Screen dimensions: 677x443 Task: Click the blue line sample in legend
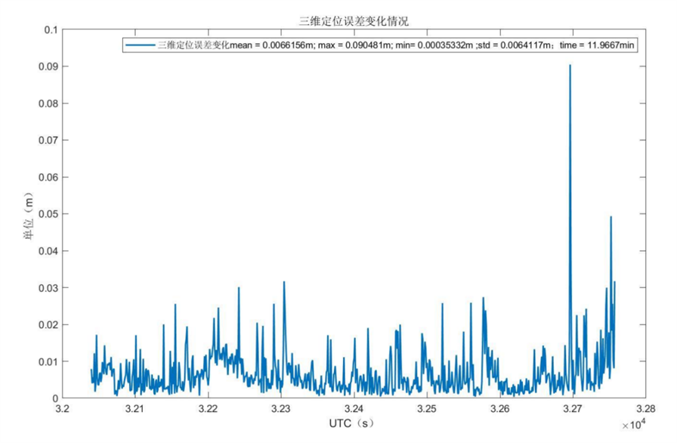point(139,45)
